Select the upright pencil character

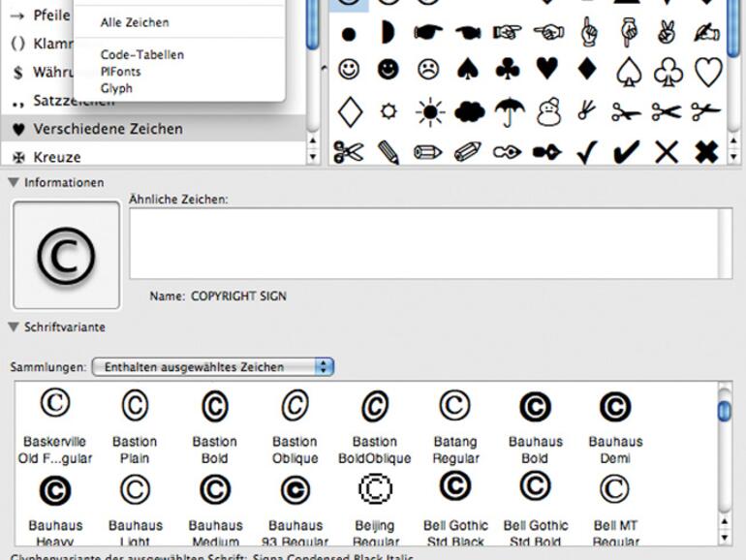point(389,153)
